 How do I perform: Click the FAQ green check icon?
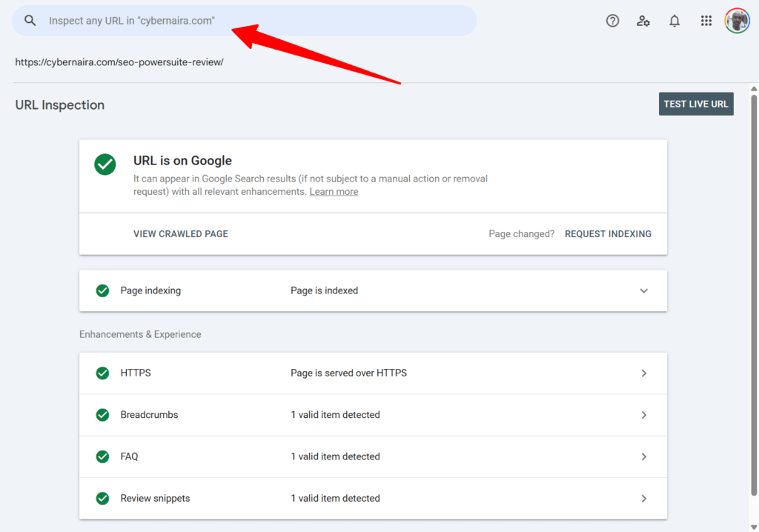pos(102,456)
